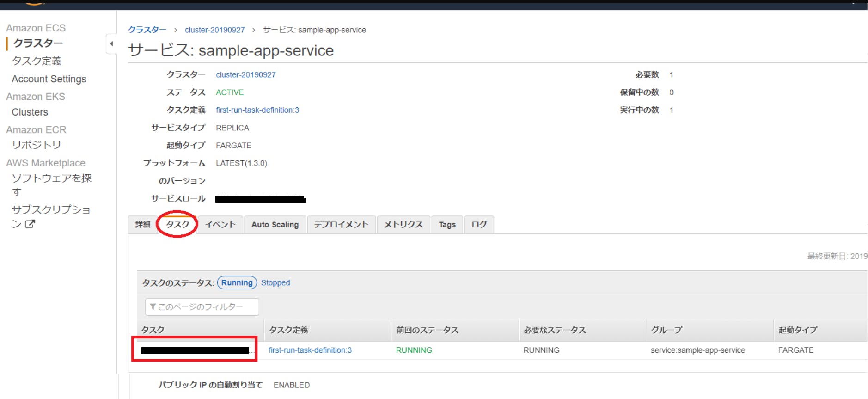
Task: Click ENABLED public IP value
Action: 292,385
